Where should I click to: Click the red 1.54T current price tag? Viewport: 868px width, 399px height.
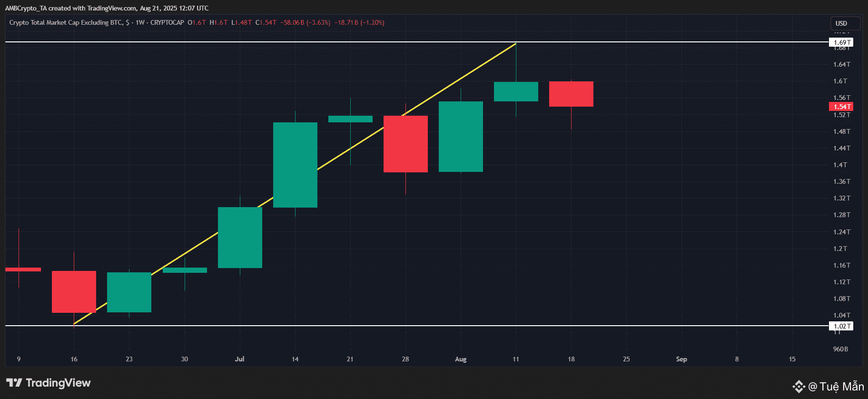pyautogui.click(x=841, y=107)
